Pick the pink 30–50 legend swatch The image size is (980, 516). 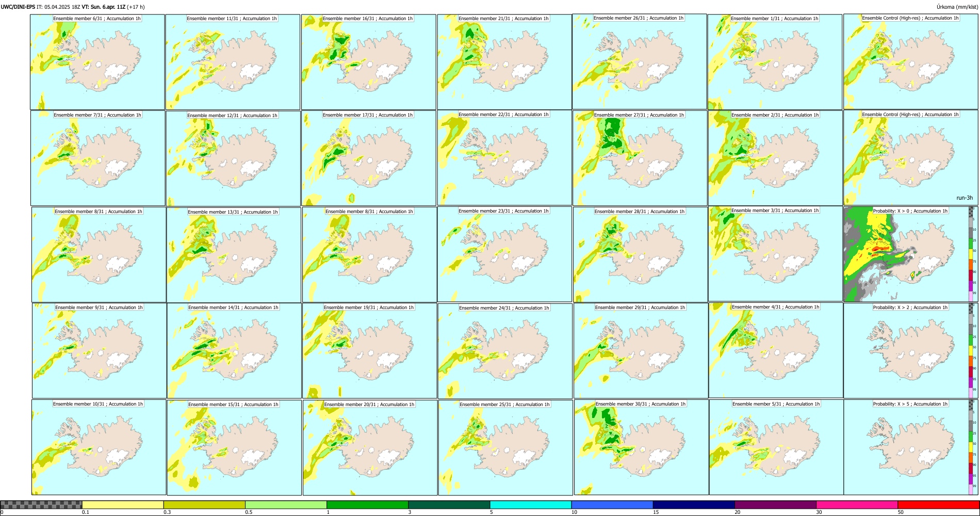coord(857,505)
